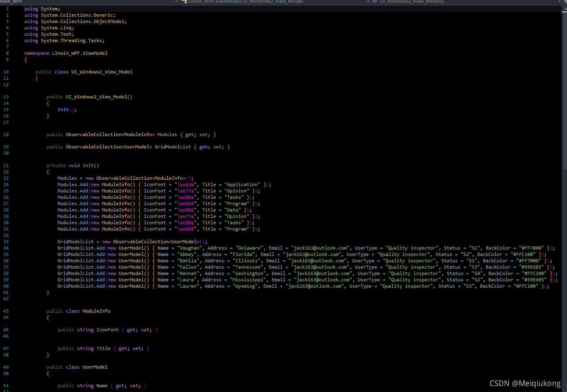Click the "Lauren" name string
This screenshot has width=567, height=392.
point(187,286)
